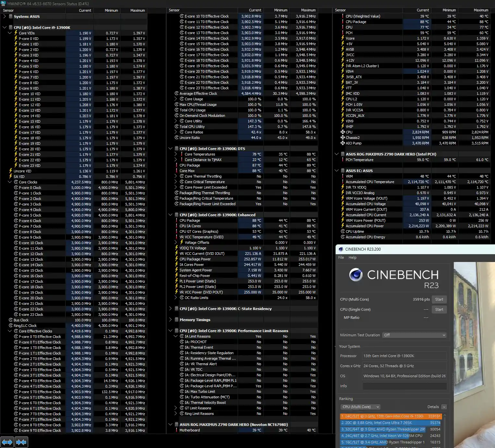The image size is (495, 448).
Task: Click the fan icon beside AIO Pump
Action: pyautogui.click(x=343, y=143)
